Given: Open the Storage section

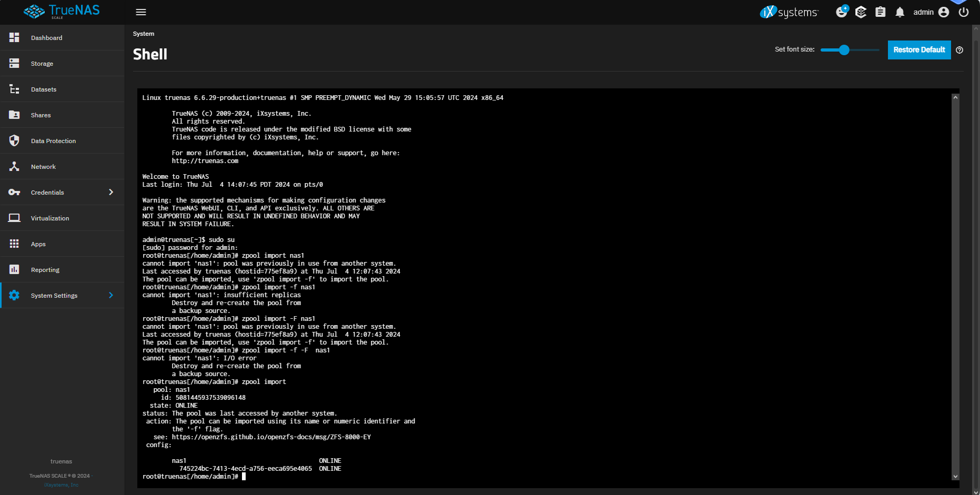Looking at the screenshot, I should (42, 64).
